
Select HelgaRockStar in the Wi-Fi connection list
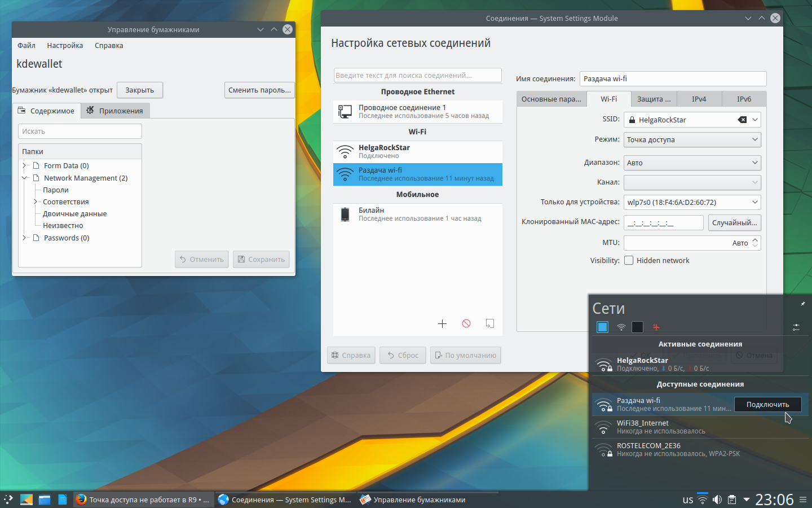click(x=418, y=151)
